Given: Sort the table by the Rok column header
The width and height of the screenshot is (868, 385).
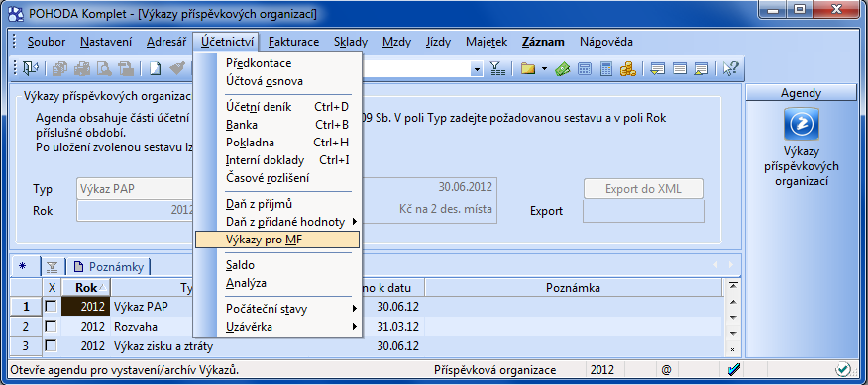Looking at the screenshot, I should 86,288.
